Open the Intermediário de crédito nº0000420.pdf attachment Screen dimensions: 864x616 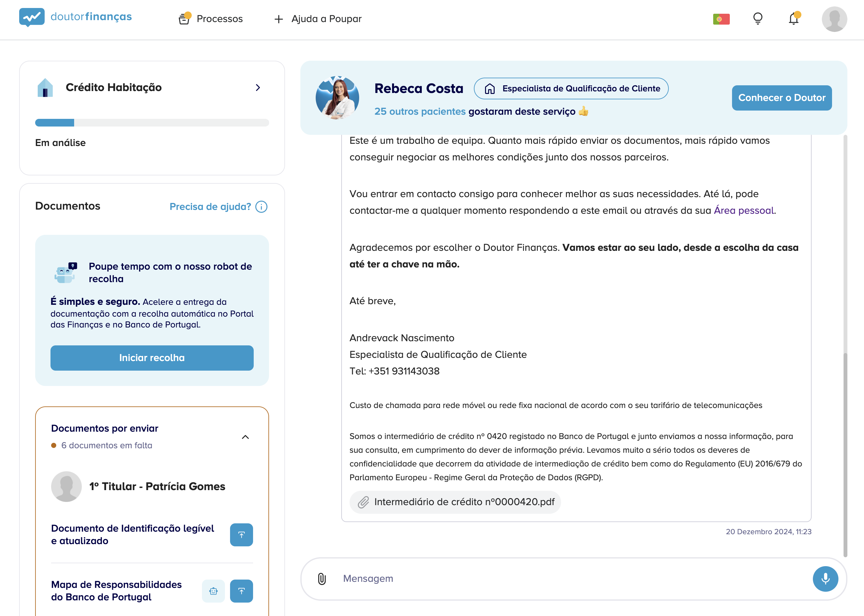[455, 502]
